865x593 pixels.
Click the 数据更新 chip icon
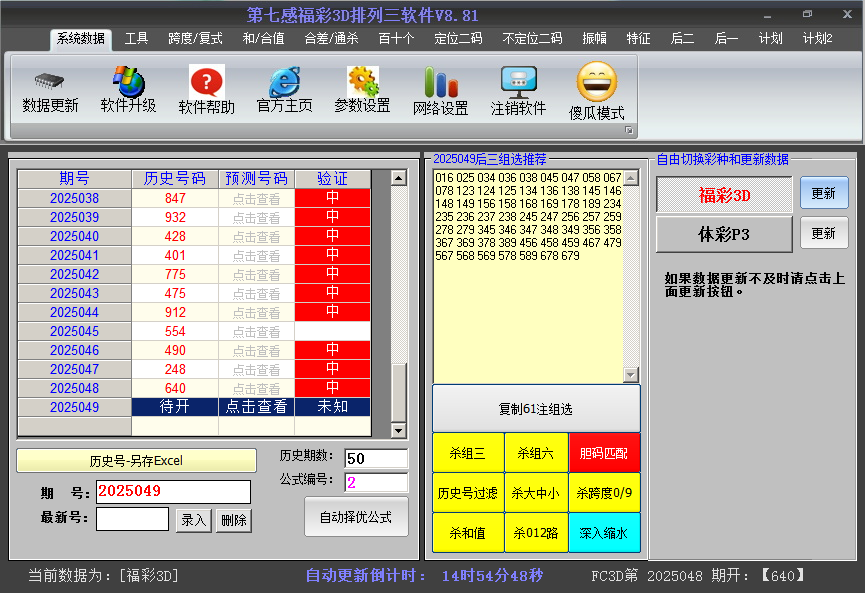click(x=50, y=82)
